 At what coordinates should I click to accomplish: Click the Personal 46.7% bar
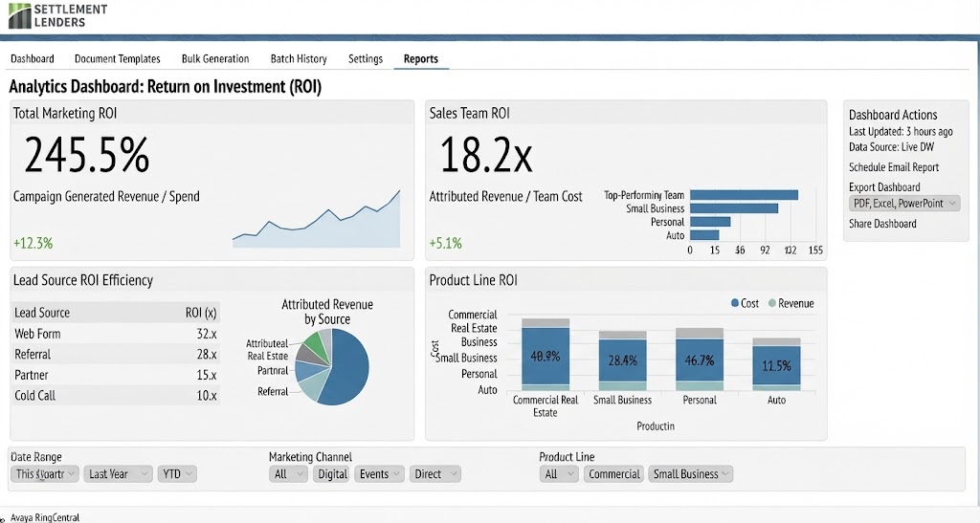point(700,360)
